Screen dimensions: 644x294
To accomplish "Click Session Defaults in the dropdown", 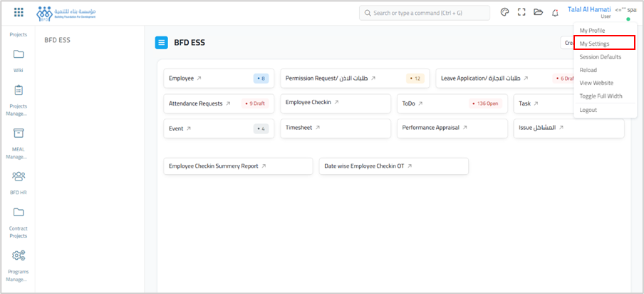I will 600,57.
